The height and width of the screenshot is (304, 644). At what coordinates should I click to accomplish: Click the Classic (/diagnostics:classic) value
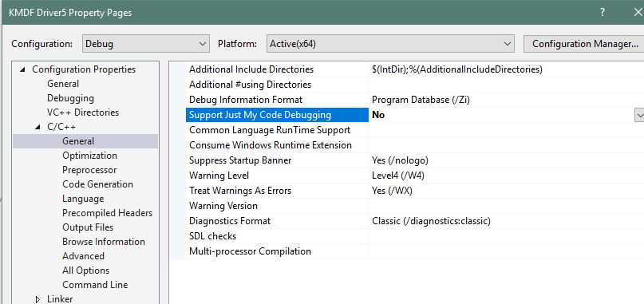(x=431, y=222)
